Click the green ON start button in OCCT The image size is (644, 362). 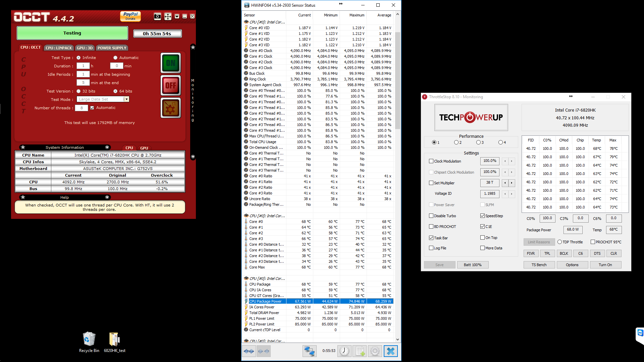click(x=170, y=63)
